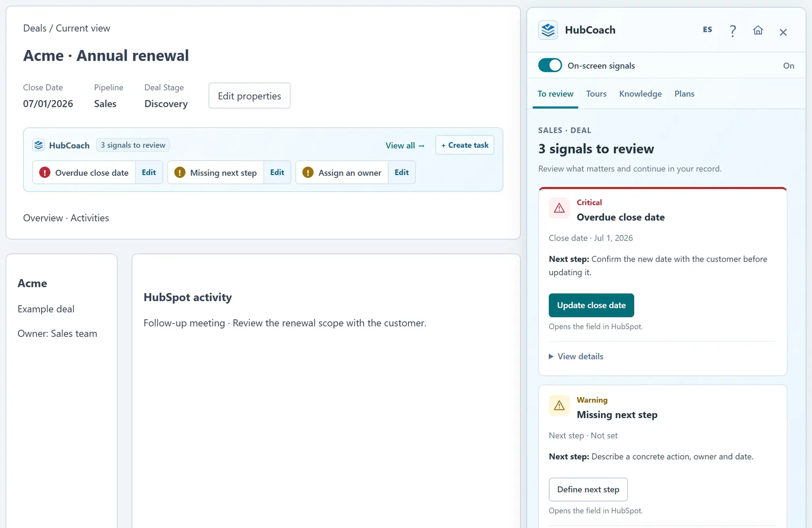Screen dimensions: 812x528
Task: Select the To review tab
Action: coord(555,94)
